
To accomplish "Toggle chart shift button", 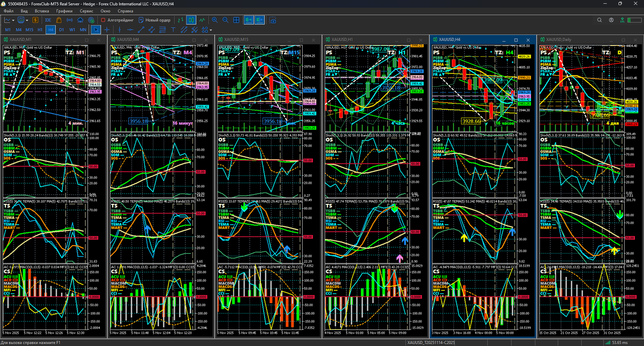I will point(260,20).
